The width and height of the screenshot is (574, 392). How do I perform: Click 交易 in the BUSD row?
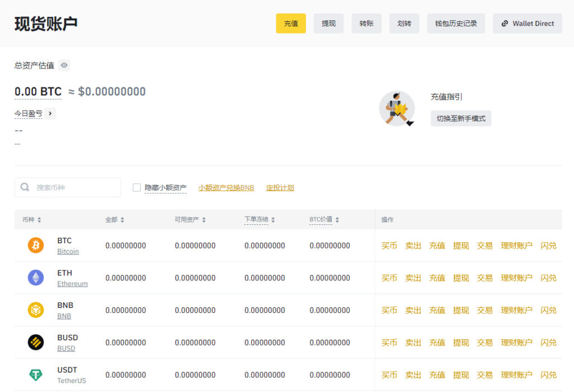coord(485,342)
